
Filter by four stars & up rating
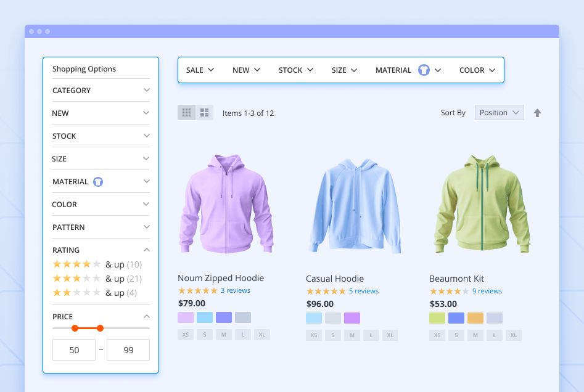pyautogui.click(x=76, y=264)
